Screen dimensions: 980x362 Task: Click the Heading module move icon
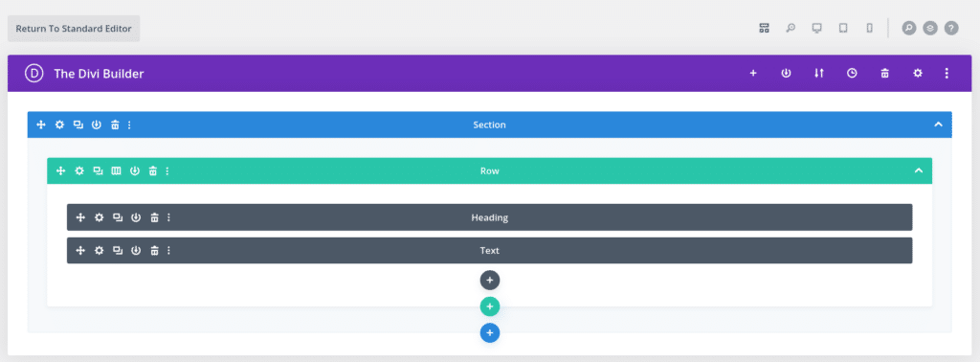(80, 217)
